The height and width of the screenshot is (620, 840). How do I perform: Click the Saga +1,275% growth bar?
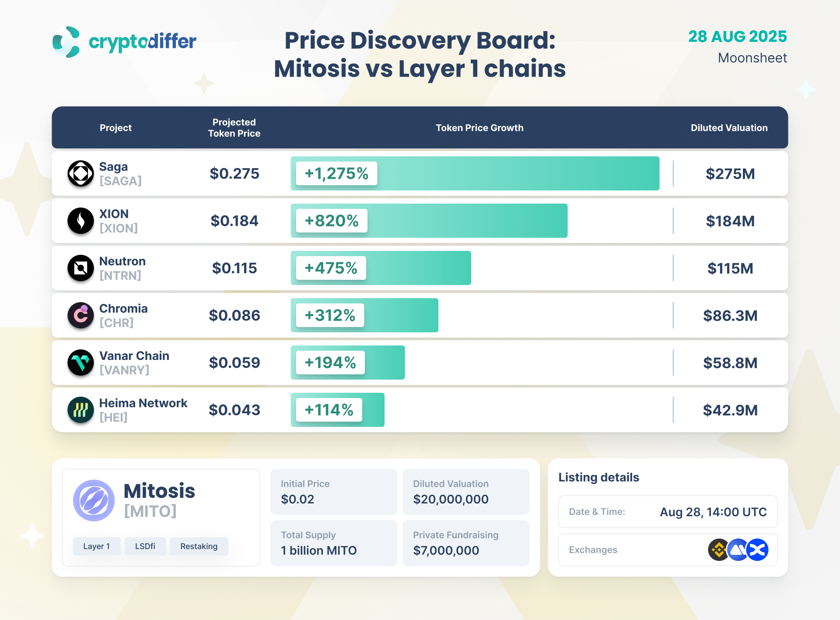475,173
